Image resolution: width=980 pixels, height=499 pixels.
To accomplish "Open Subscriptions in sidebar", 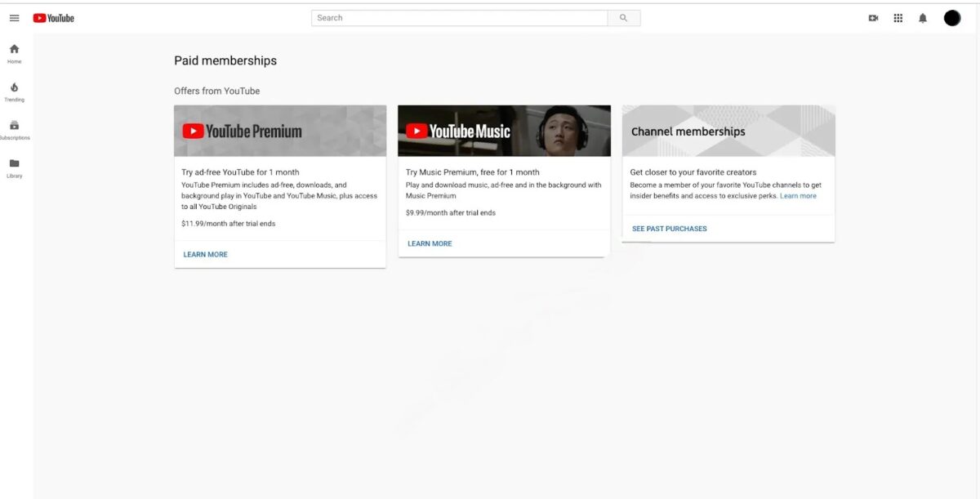I will [x=15, y=130].
